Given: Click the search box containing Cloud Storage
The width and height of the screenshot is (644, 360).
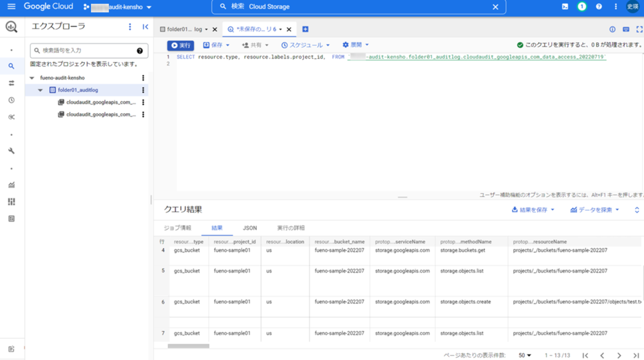Looking at the screenshot, I should pos(358,7).
